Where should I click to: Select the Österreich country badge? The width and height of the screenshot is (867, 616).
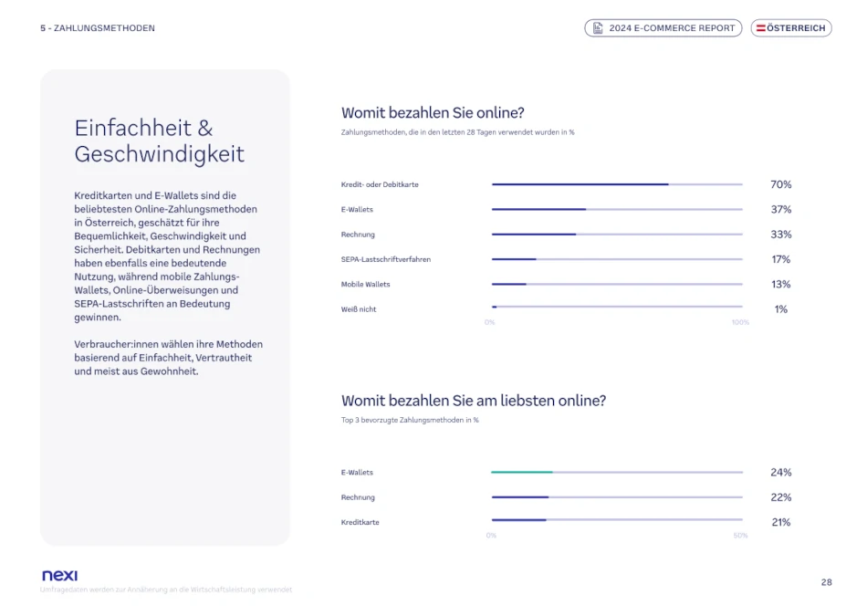click(x=791, y=28)
